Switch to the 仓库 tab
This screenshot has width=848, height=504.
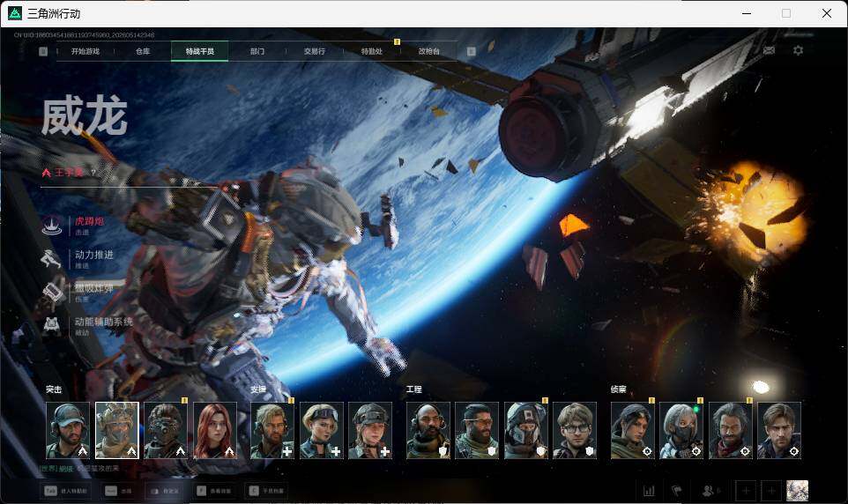(x=143, y=51)
